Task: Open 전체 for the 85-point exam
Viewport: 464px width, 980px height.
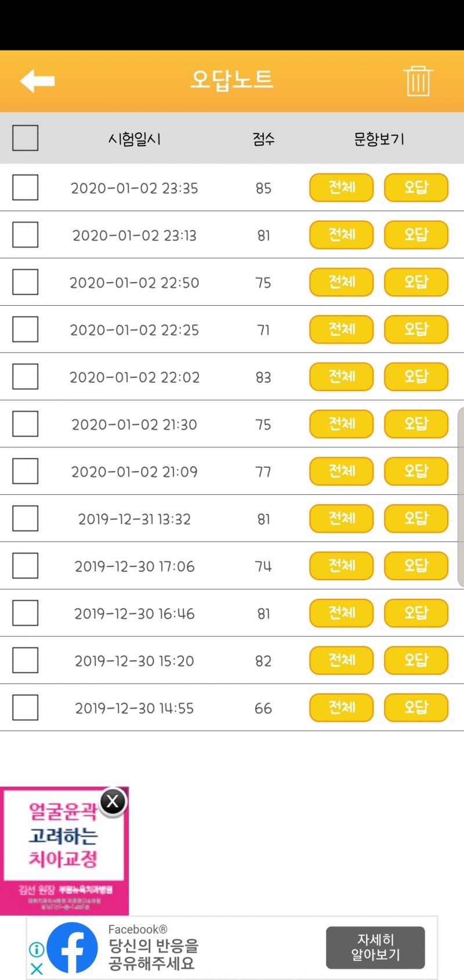Action: pos(341,187)
